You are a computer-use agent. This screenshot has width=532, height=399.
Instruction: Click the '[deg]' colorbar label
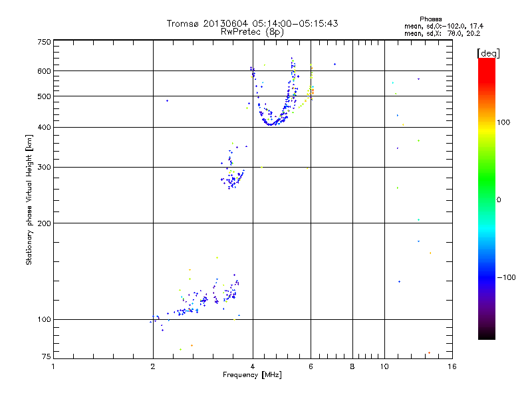[x=488, y=53]
